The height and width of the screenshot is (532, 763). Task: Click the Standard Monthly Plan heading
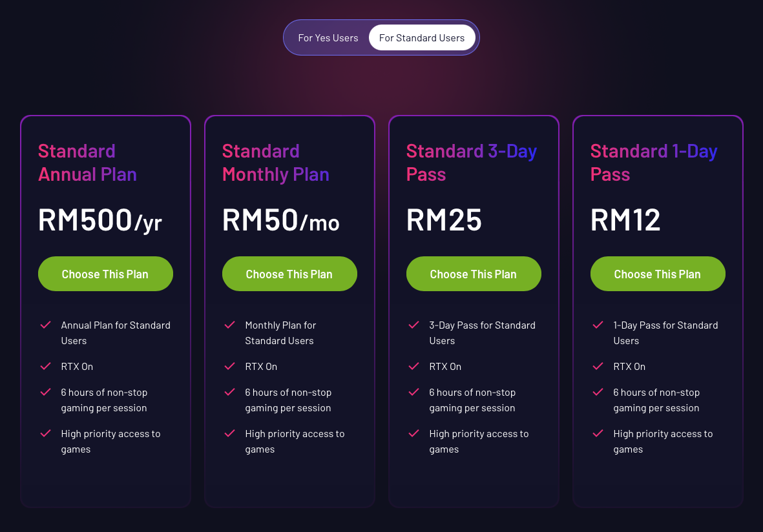pyautogui.click(x=276, y=163)
